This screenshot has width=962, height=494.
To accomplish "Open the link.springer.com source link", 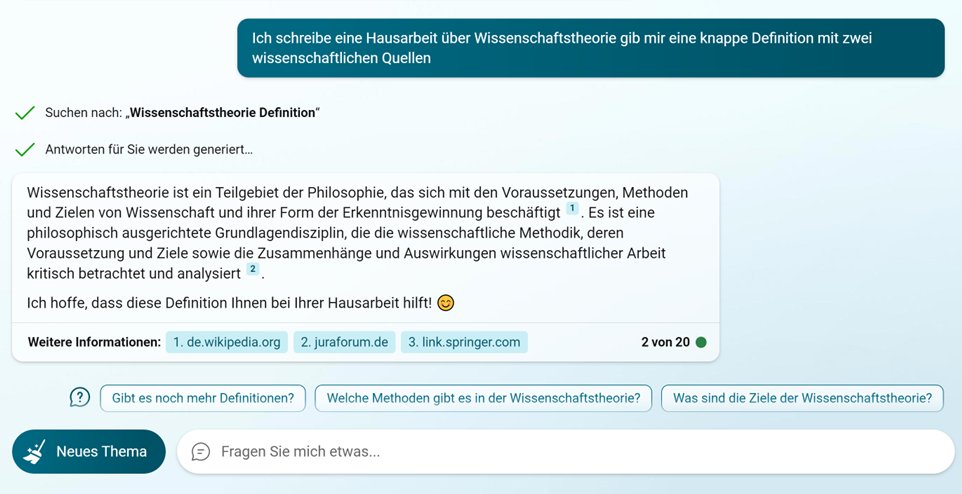I will tap(465, 342).
